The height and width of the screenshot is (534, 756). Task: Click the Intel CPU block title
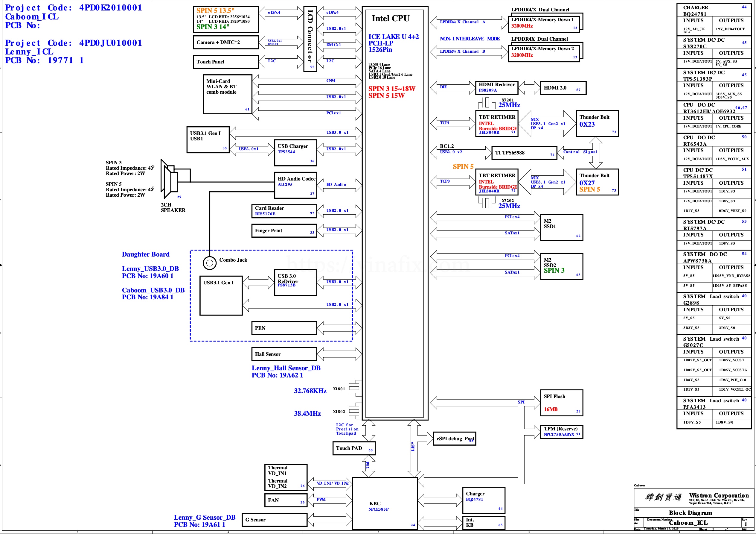point(391,19)
